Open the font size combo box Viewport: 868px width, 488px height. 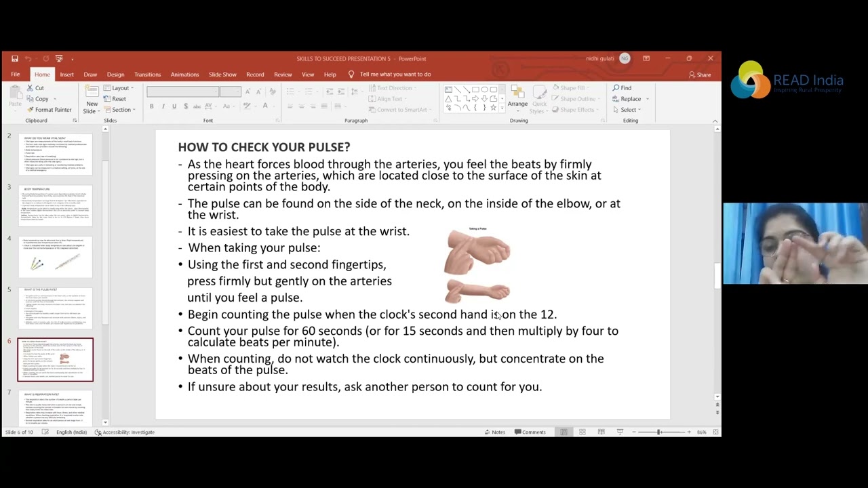pos(231,91)
